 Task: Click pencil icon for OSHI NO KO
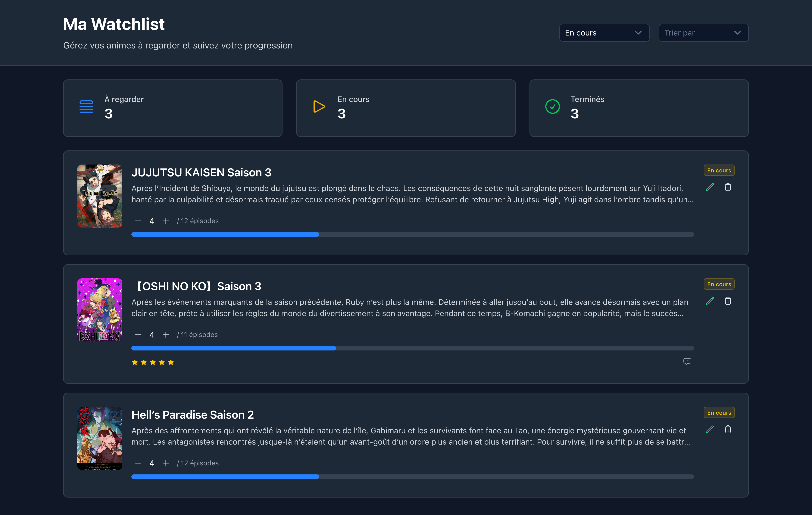[x=710, y=301]
